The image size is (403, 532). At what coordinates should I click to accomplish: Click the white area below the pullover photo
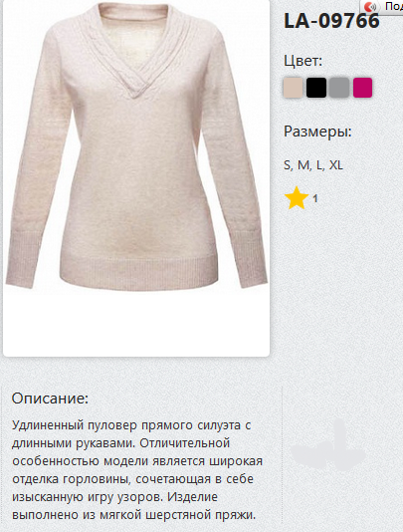136,323
